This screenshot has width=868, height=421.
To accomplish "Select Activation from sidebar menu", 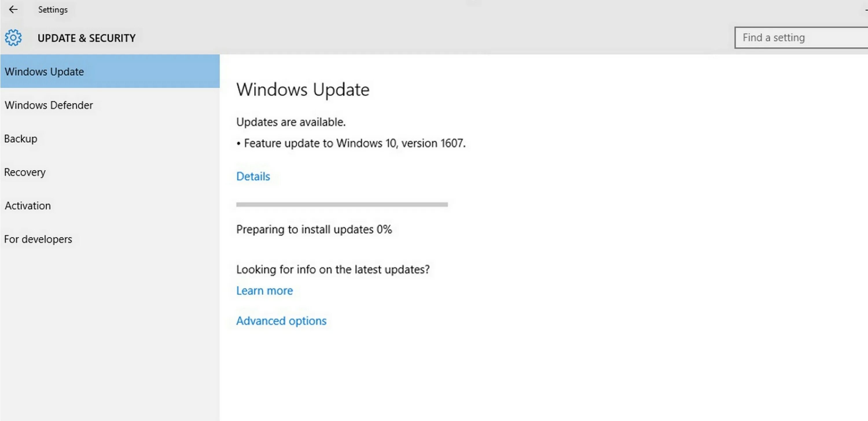I will click(28, 205).
